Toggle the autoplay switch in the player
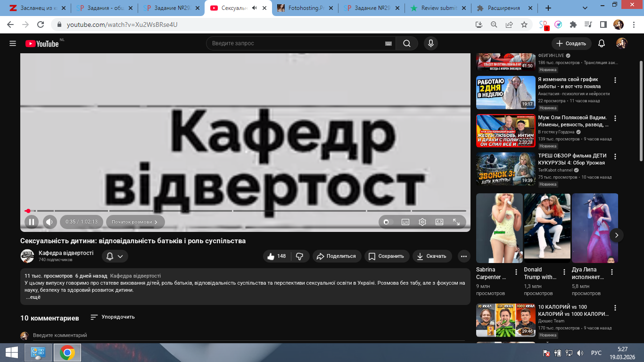This screenshot has width=644, height=362. click(x=388, y=222)
